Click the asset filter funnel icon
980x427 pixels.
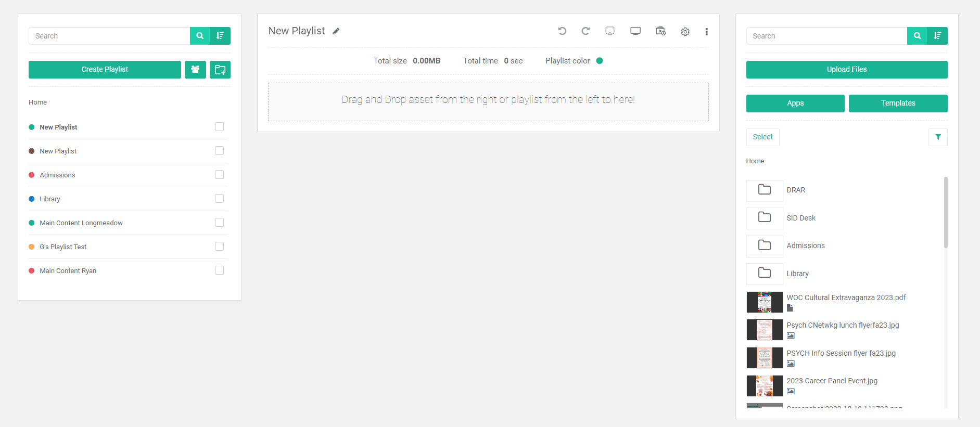[x=938, y=137]
